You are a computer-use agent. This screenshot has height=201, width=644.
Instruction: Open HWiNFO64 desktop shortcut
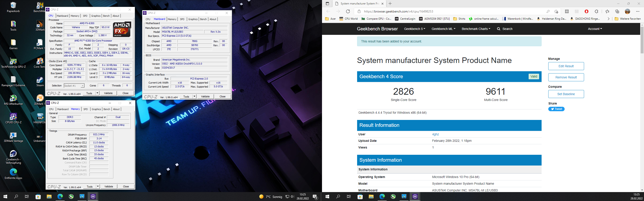click(x=40, y=118)
